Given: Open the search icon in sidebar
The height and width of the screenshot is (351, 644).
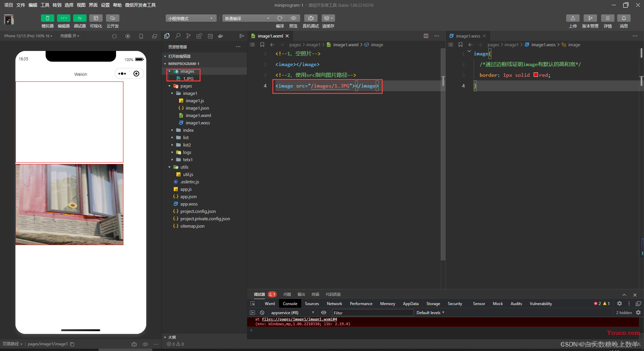Looking at the screenshot, I should [x=178, y=36].
